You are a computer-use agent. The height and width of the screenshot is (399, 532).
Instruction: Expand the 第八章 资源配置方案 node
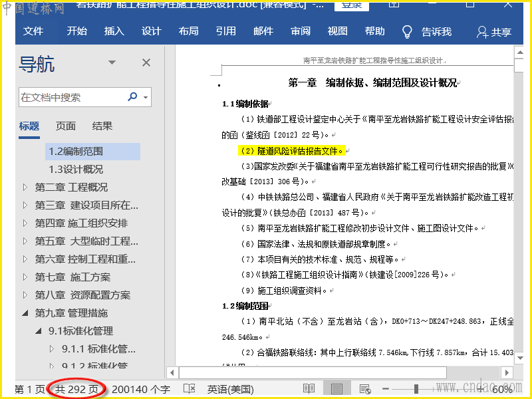click(25, 295)
